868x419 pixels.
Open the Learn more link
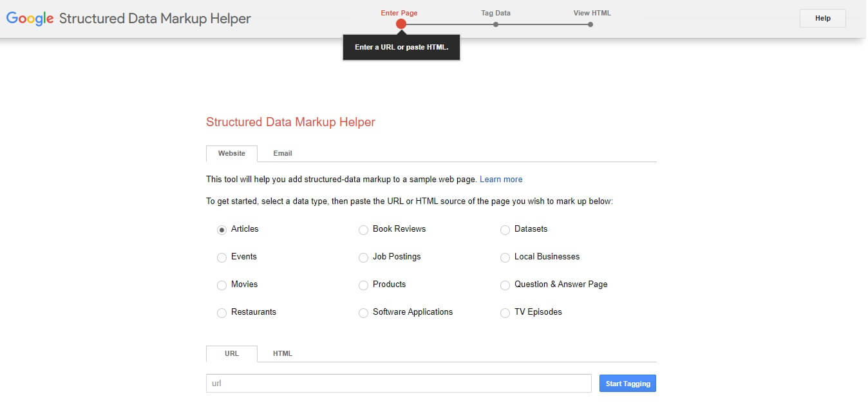501,179
